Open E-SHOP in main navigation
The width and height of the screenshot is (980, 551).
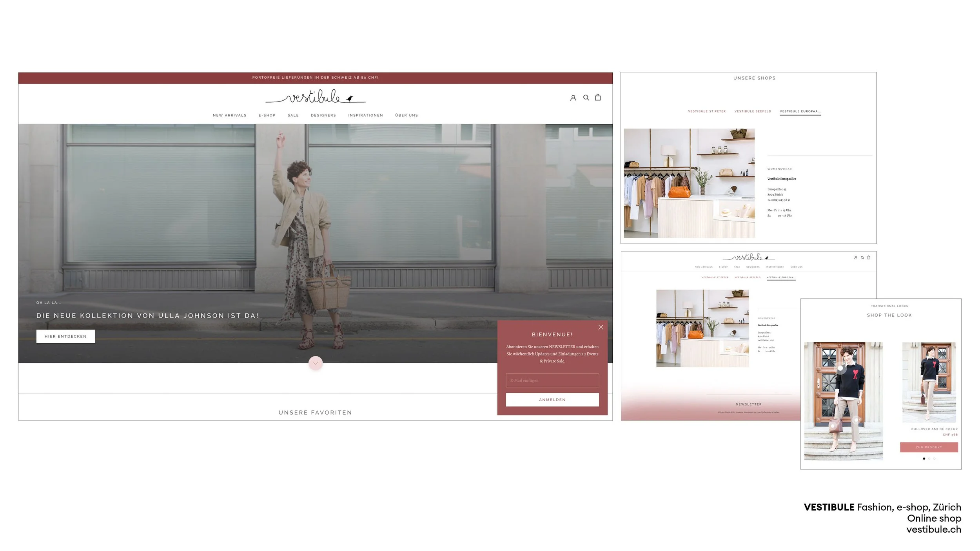(267, 116)
